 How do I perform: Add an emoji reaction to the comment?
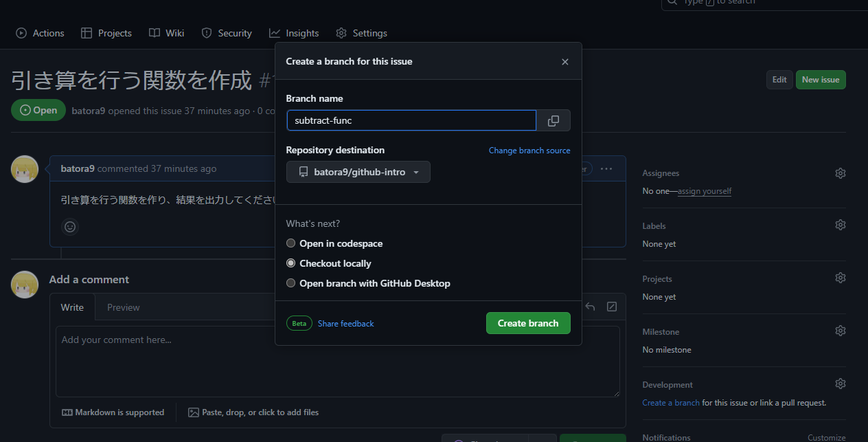click(x=70, y=226)
